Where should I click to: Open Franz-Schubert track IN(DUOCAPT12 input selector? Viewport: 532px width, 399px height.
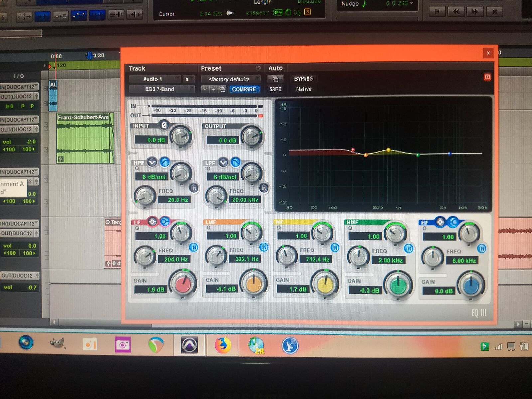pos(19,120)
